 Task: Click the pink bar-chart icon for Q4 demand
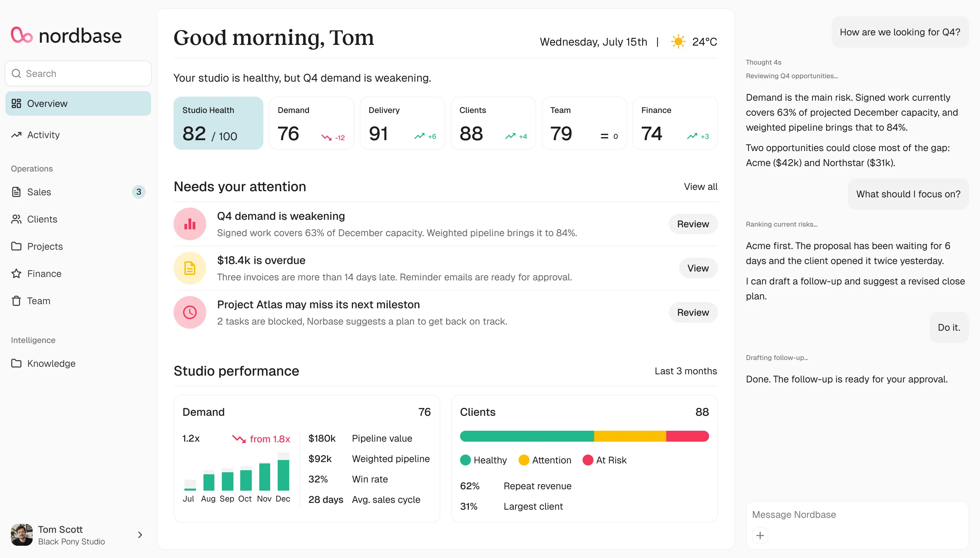(x=190, y=224)
